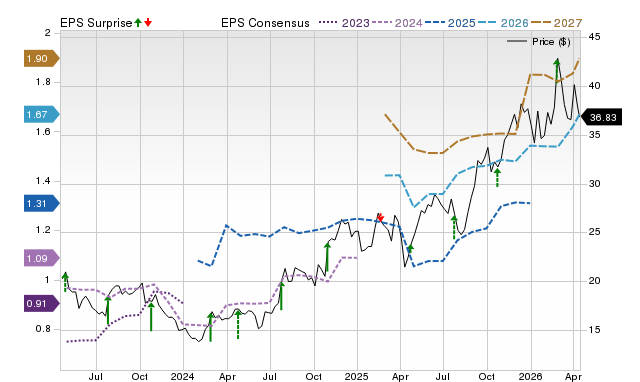The image size is (640, 382).
Task: Click the 36.83 current price tag
Action: (x=601, y=118)
